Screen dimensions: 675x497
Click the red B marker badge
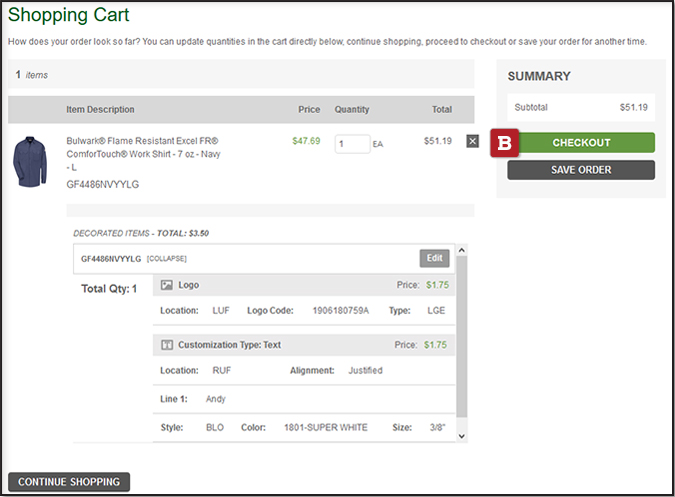505,143
